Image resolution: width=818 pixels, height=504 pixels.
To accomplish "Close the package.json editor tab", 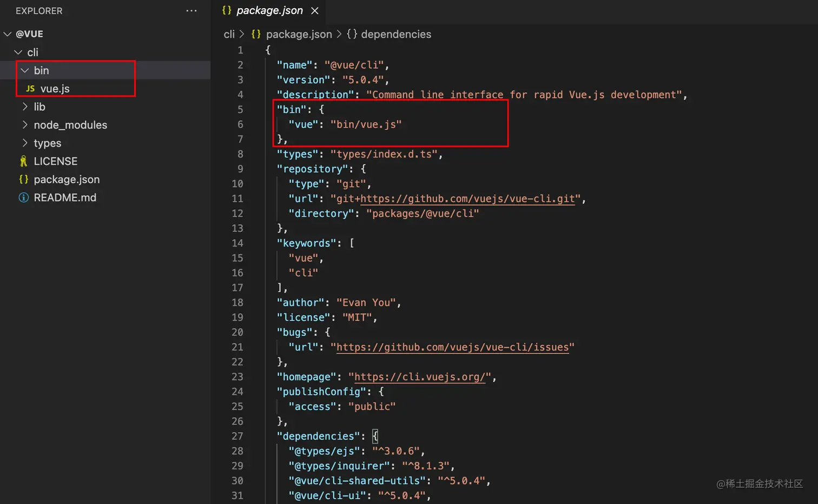I will click(x=315, y=11).
